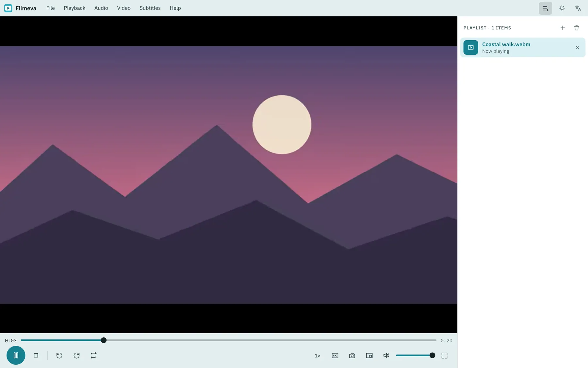Click the skip forward icon

76,355
